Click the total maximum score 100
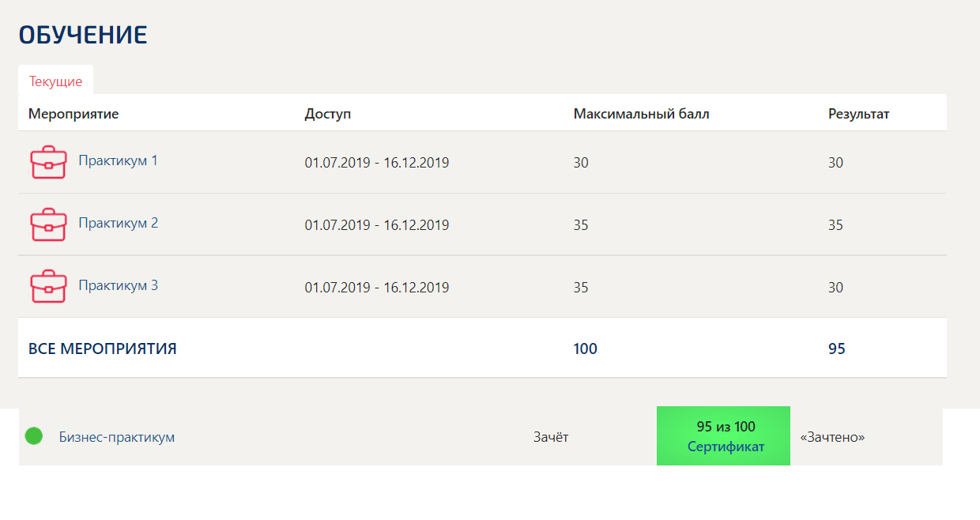The height and width of the screenshot is (520, 980). tap(586, 349)
